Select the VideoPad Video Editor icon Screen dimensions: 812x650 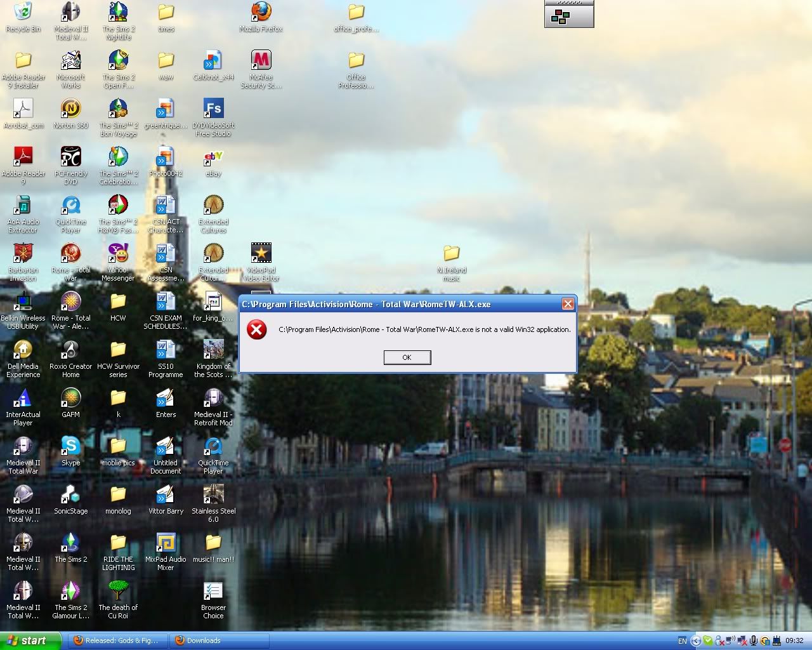click(x=261, y=254)
